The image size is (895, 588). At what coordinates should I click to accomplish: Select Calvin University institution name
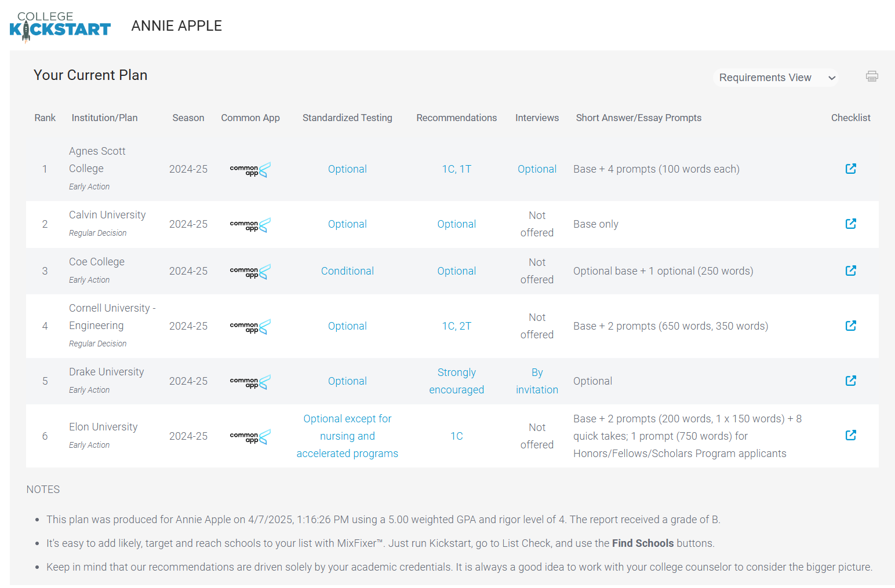(x=107, y=215)
